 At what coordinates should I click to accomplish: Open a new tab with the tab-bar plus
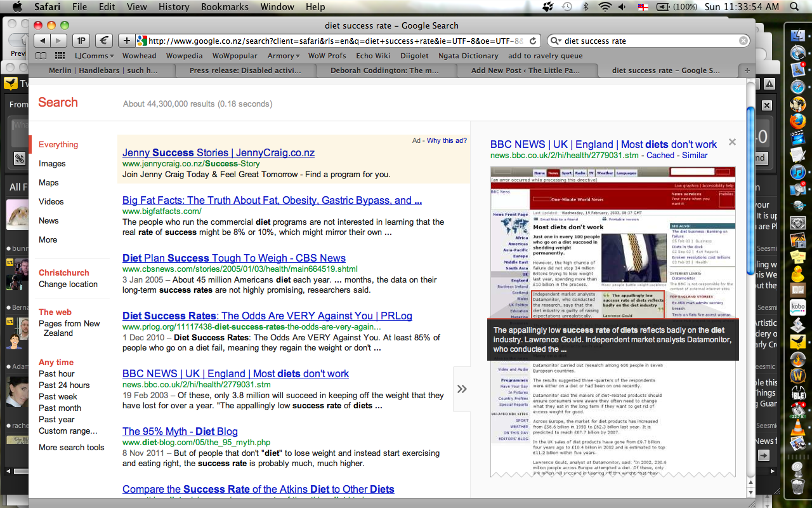[x=747, y=70]
